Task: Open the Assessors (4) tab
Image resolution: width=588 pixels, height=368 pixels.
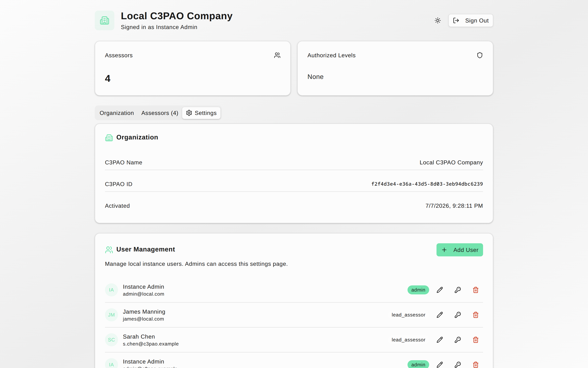Action: pos(160,113)
